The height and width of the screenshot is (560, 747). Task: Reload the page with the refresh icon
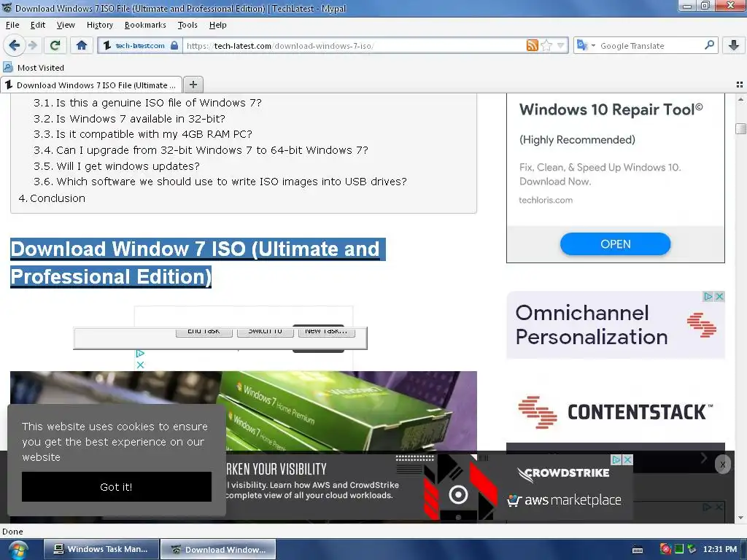click(55, 45)
